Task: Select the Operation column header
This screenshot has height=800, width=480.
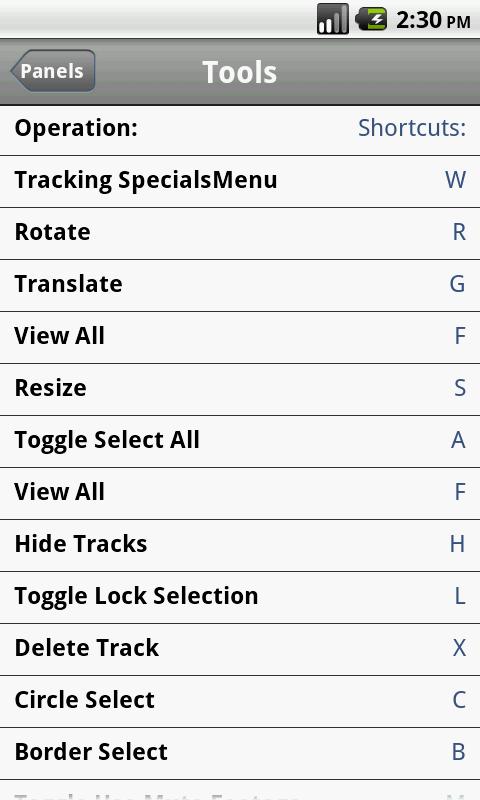Action: pos(77,128)
